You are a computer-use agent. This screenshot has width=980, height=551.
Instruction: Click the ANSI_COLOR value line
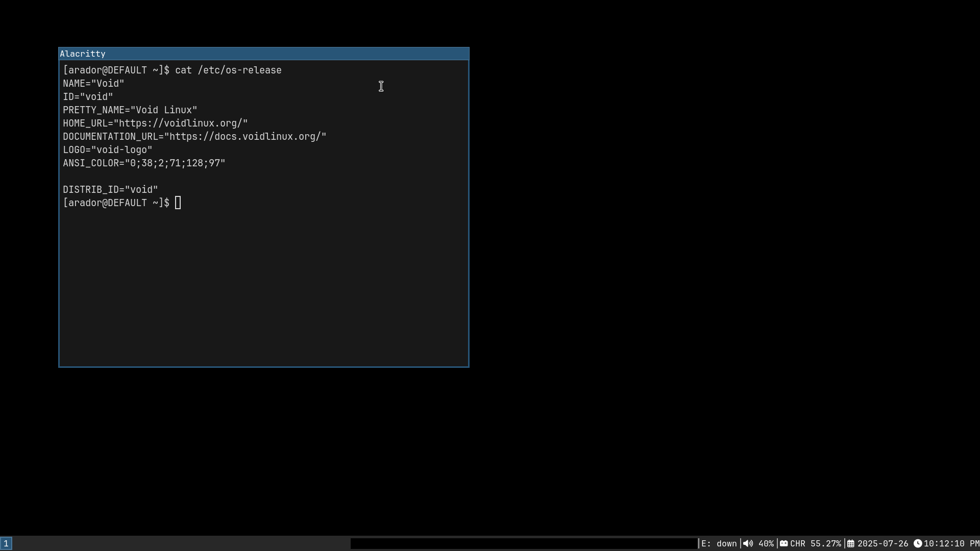pos(144,163)
